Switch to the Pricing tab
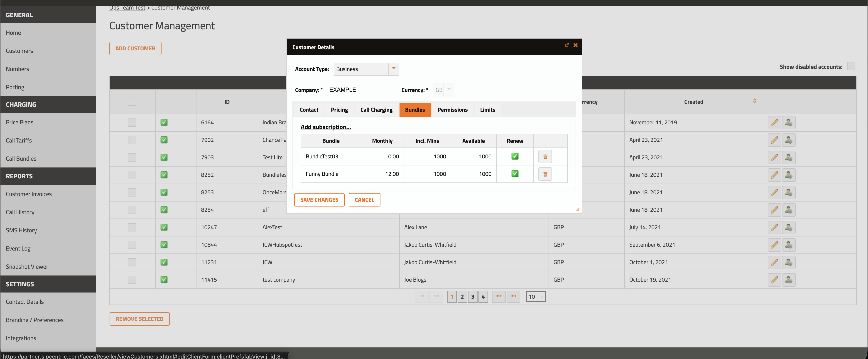Viewport: 868px width, 359px height. (339, 110)
